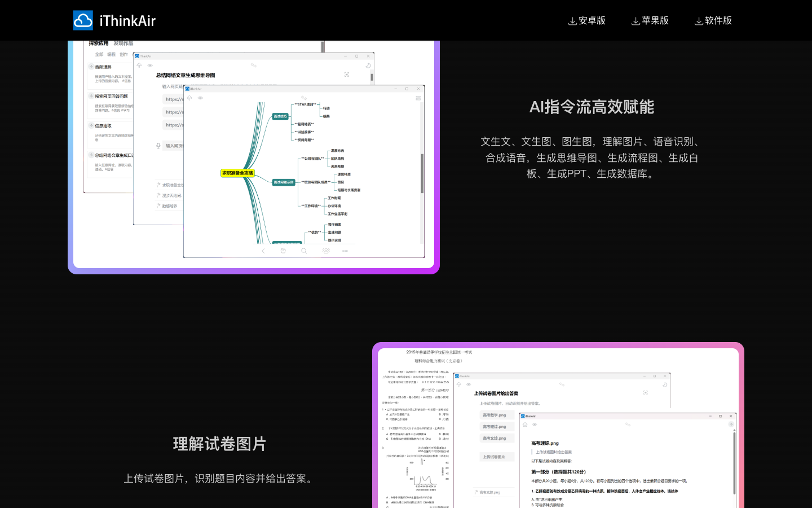The width and height of the screenshot is (812, 508).
Task: Click the moon icon in upload window
Action: click(x=665, y=384)
